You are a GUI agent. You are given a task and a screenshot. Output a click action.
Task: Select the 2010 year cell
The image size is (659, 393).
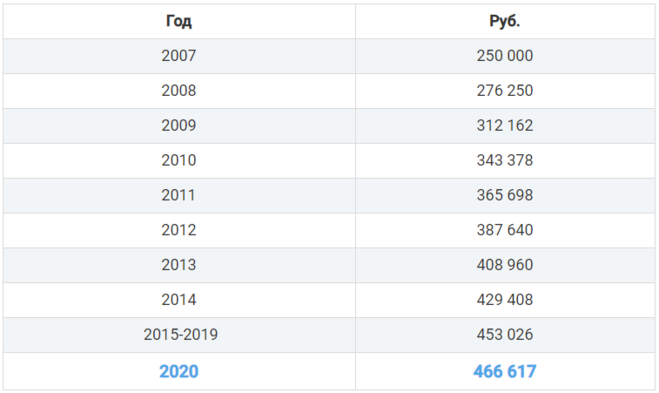point(179,161)
